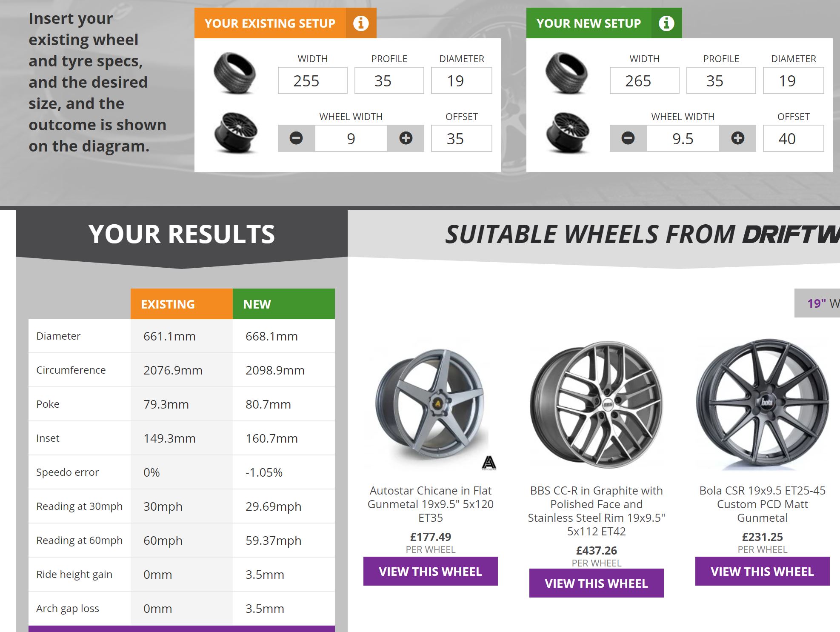Click the new setup alloy wheel icon
840x632 pixels.
coord(567,132)
